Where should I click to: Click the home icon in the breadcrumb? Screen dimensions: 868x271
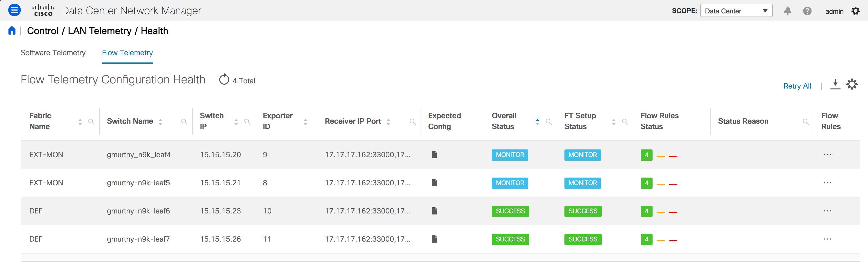(12, 31)
